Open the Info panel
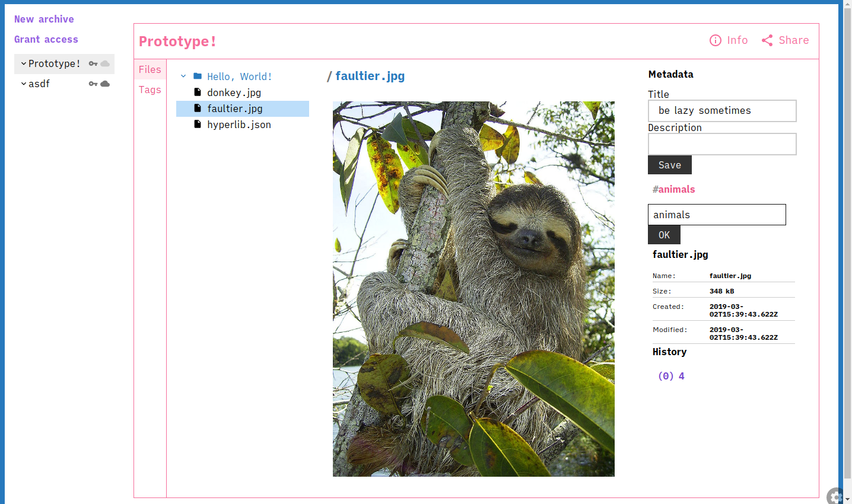The height and width of the screenshot is (504, 852). pos(729,40)
